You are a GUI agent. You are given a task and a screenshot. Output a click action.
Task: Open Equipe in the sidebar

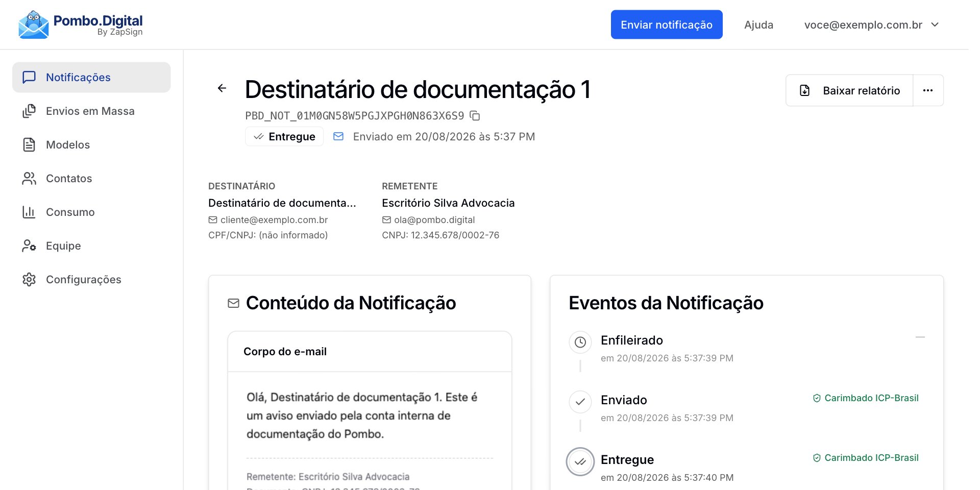(x=91, y=246)
